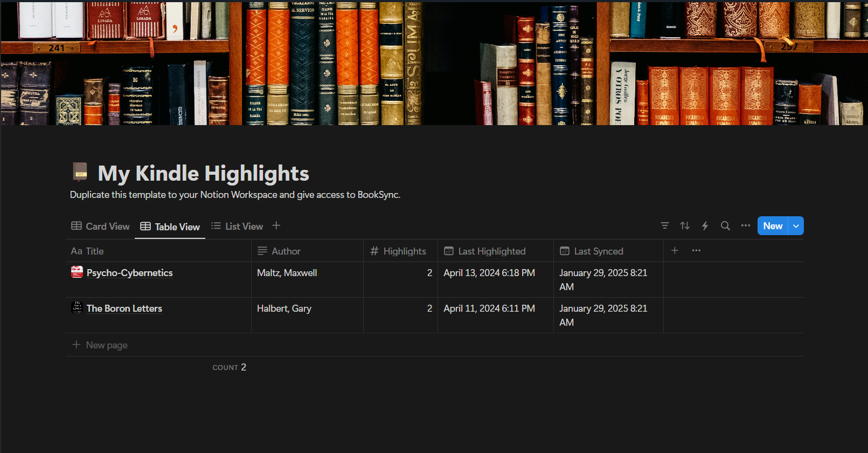Open the Highlights column header menu
This screenshot has height=453, width=868.
(400, 251)
